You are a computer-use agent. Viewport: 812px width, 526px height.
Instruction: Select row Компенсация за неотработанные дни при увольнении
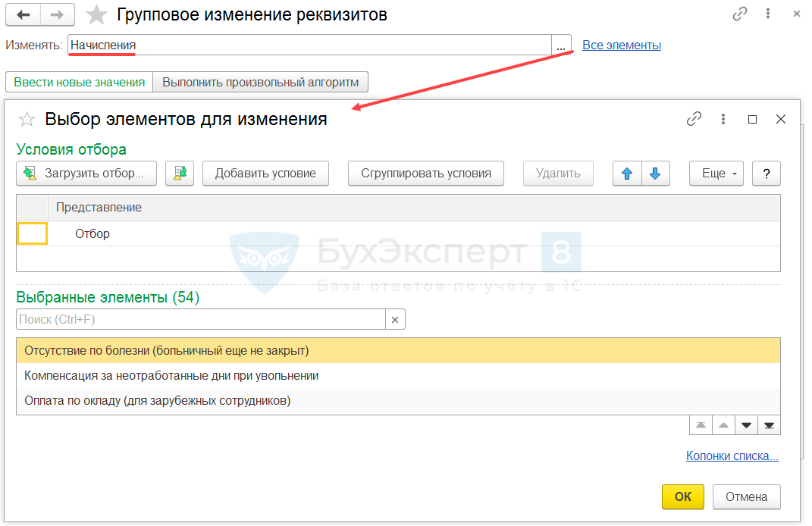pos(171,376)
